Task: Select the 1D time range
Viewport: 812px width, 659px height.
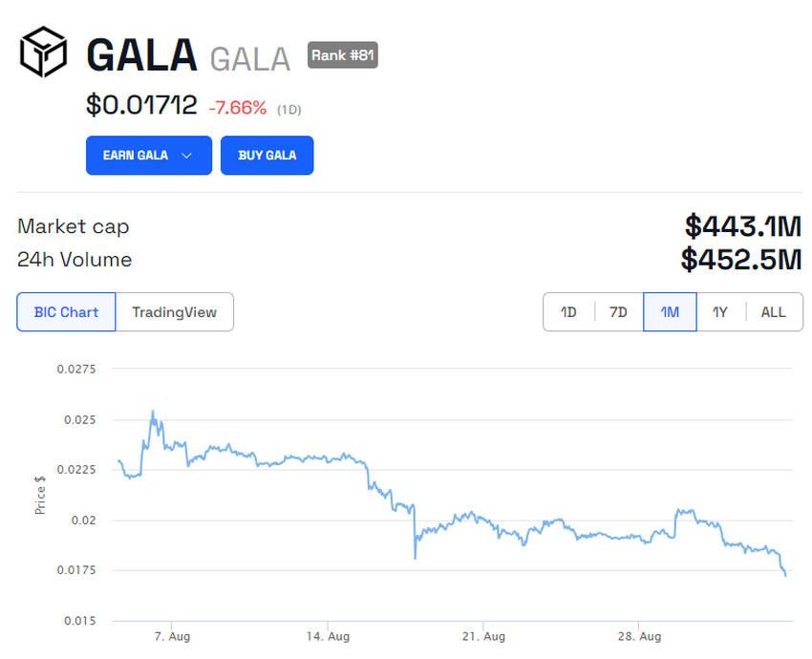Action: click(x=568, y=311)
